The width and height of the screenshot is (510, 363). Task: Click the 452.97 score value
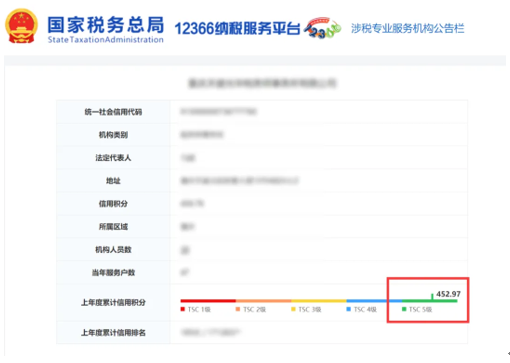[448, 294]
